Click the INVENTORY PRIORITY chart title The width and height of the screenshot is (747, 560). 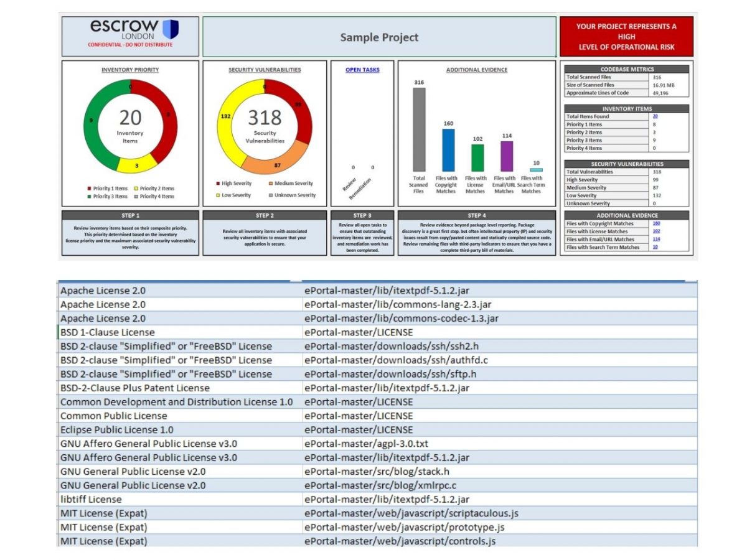tap(130, 70)
